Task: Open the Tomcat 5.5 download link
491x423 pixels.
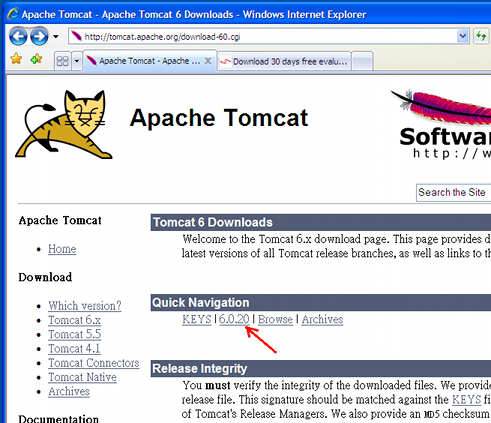Action: (x=75, y=334)
